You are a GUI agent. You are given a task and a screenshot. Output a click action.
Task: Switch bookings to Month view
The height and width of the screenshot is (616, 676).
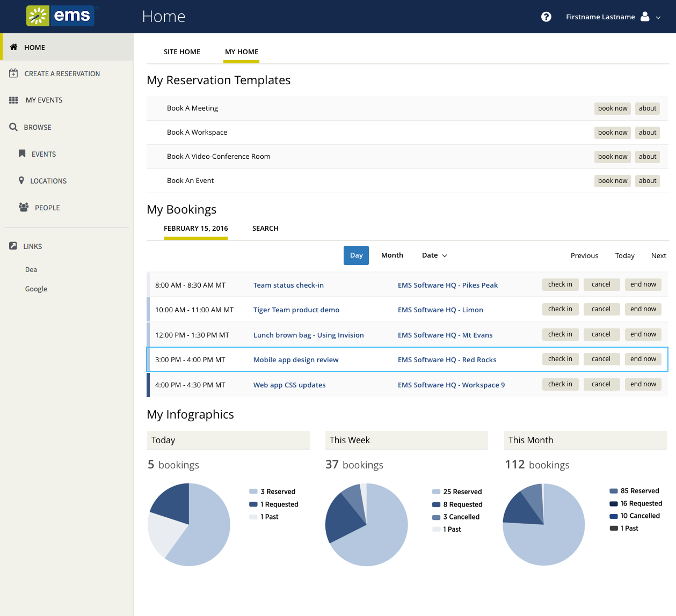coord(392,255)
